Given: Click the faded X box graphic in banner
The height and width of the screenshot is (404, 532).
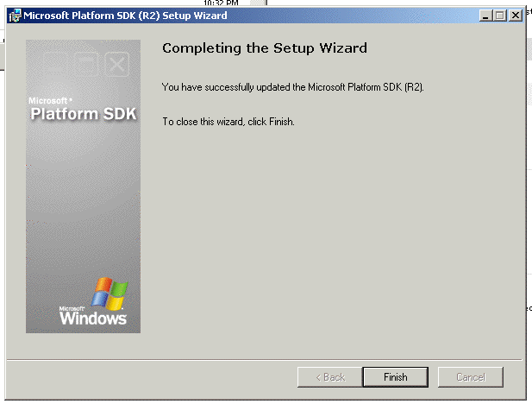Looking at the screenshot, I should pyautogui.click(x=118, y=64).
